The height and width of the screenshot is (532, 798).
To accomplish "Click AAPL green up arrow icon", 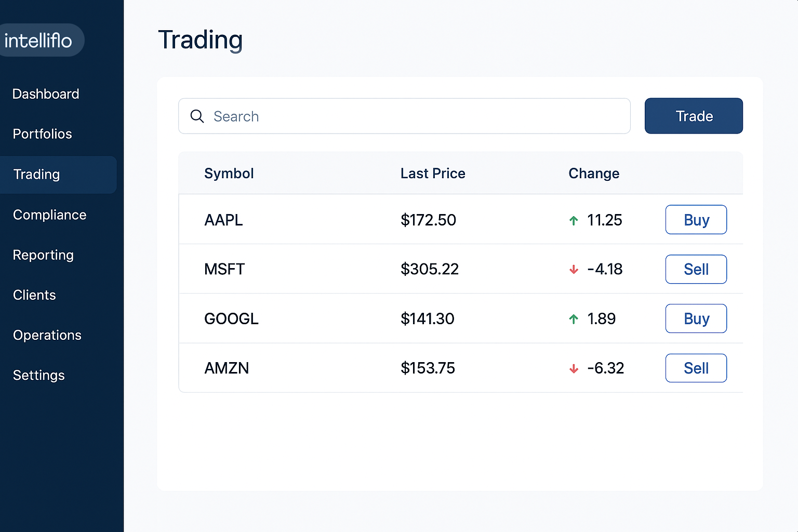I will (x=574, y=220).
